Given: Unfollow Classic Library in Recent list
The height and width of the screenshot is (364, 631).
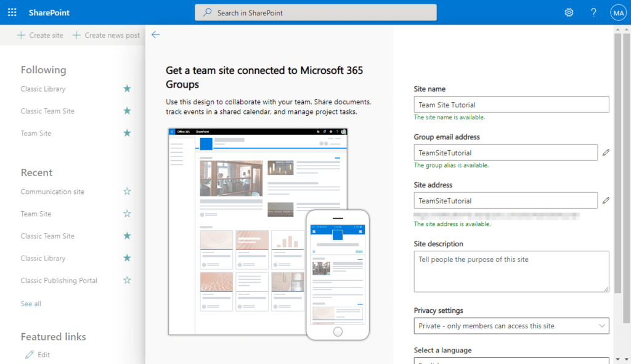Looking at the screenshot, I should (x=127, y=258).
